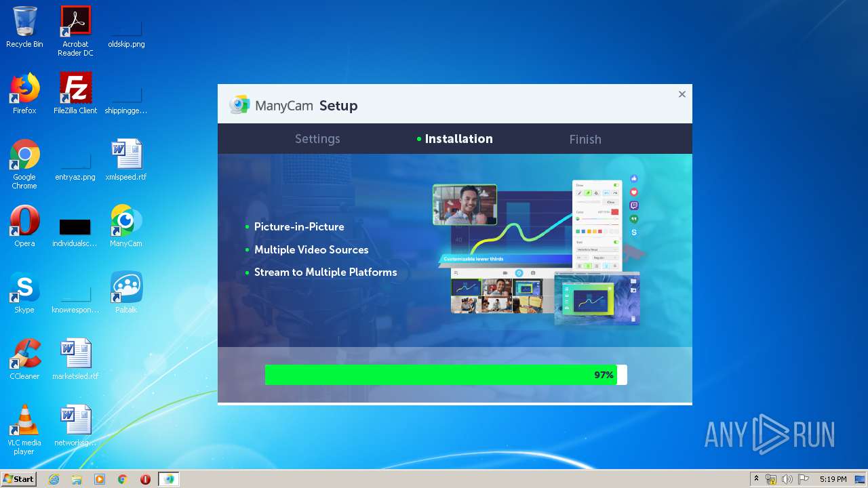This screenshot has width=868, height=488.
Task: Go to the Finish step tab
Action: (x=585, y=139)
